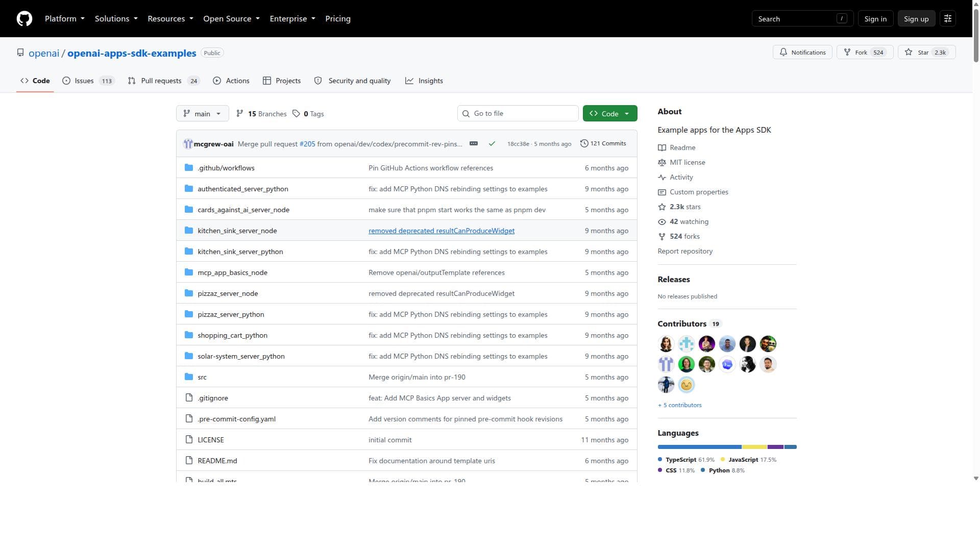Select the Security and quality tab

point(353,81)
